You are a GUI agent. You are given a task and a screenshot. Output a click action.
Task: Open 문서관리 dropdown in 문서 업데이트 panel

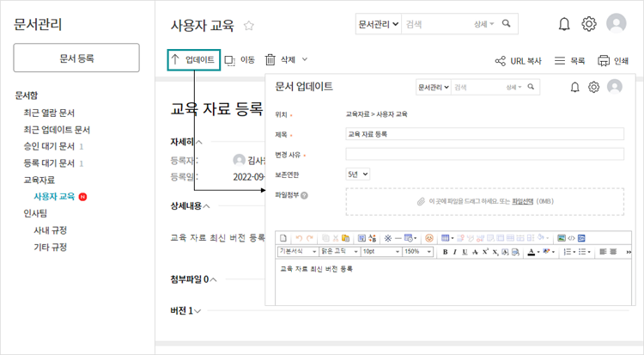[x=434, y=87]
